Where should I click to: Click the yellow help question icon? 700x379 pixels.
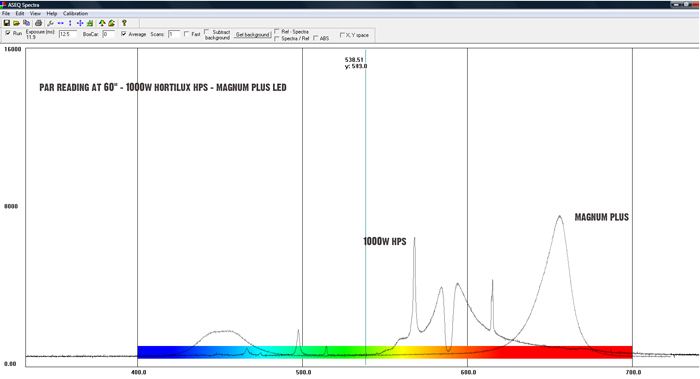[x=124, y=23]
